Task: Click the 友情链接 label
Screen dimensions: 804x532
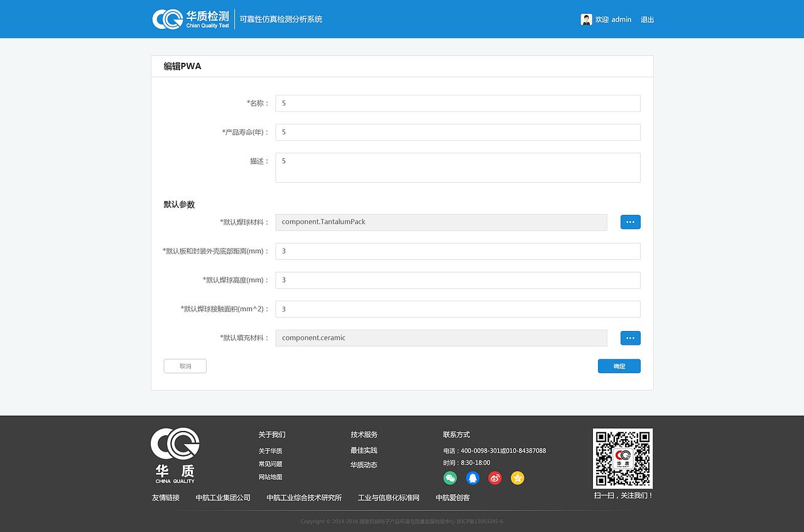Action: [166, 497]
